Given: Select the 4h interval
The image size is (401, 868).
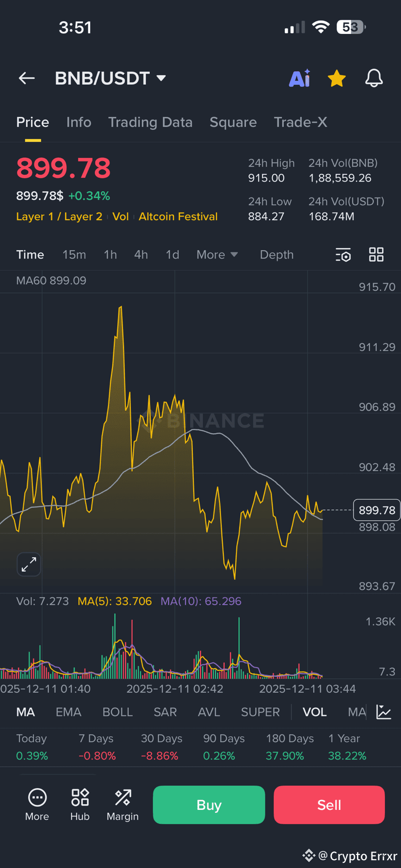Looking at the screenshot, I should coord(141,255).
